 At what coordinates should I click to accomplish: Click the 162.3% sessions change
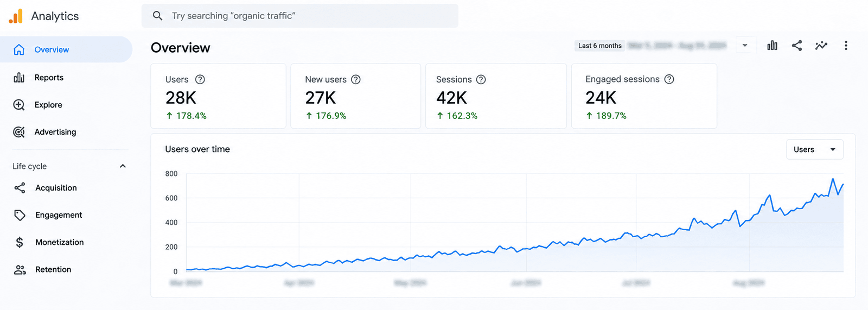tap(457, 116)
